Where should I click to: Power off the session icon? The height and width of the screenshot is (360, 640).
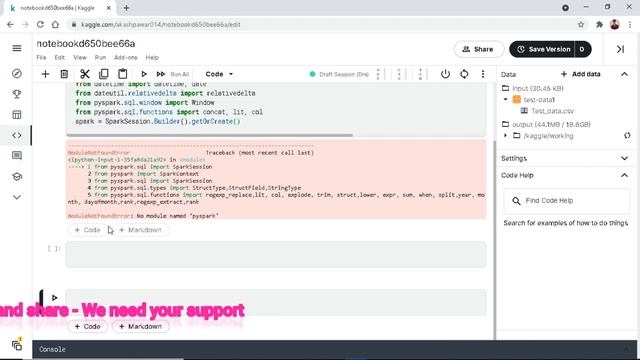point(445,74)
